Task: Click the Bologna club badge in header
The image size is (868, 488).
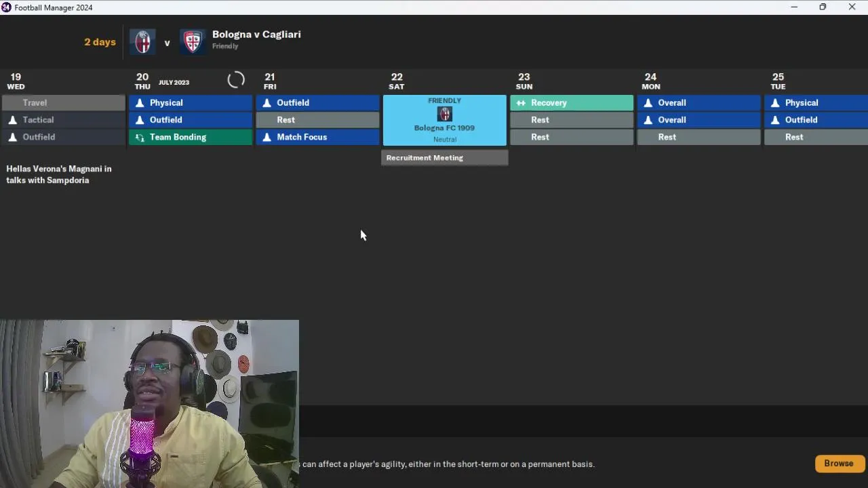Action: point(142,42)
